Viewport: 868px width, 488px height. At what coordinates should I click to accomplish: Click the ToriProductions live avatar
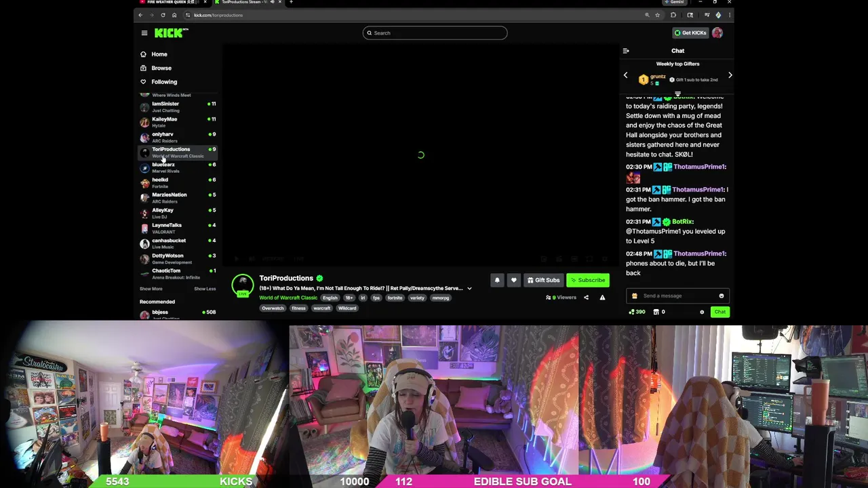pyautogui.click(x=243, y=285)
